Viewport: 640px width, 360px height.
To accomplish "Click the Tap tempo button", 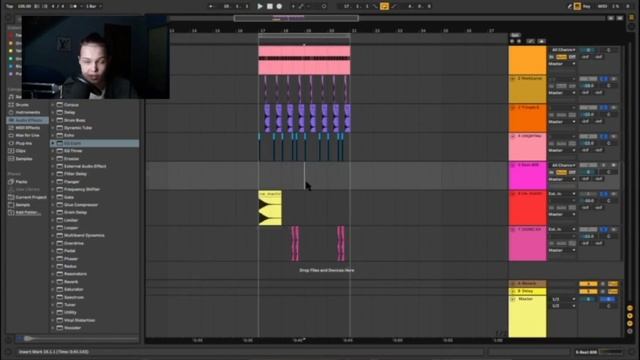I will click(x=10, y=6).
